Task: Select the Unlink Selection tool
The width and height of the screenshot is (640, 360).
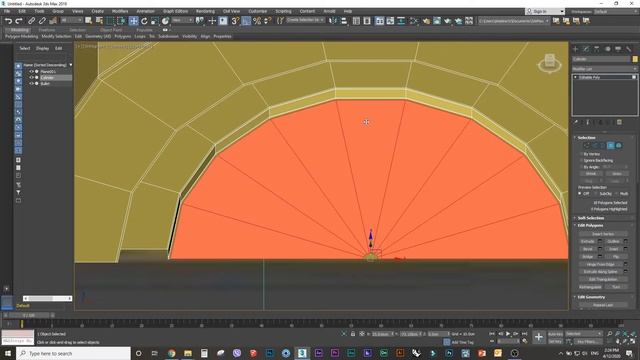Action: (42, 21)
